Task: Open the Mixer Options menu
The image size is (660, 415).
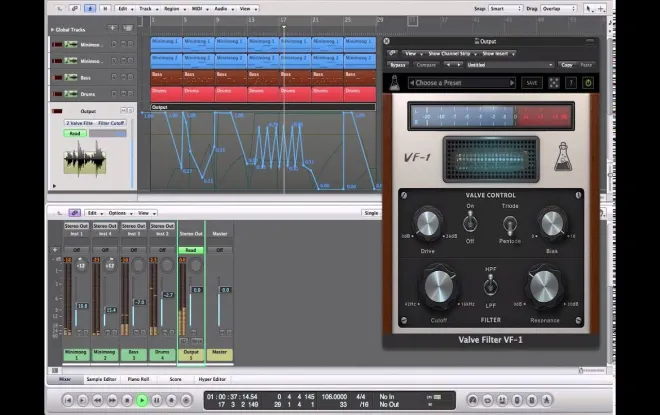Action: click(120, 213)
